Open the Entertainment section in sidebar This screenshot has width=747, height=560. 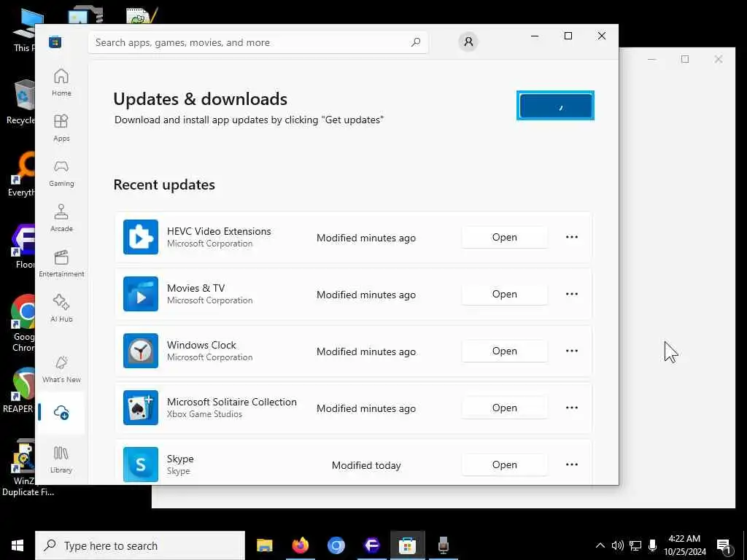tap(61, 263)
